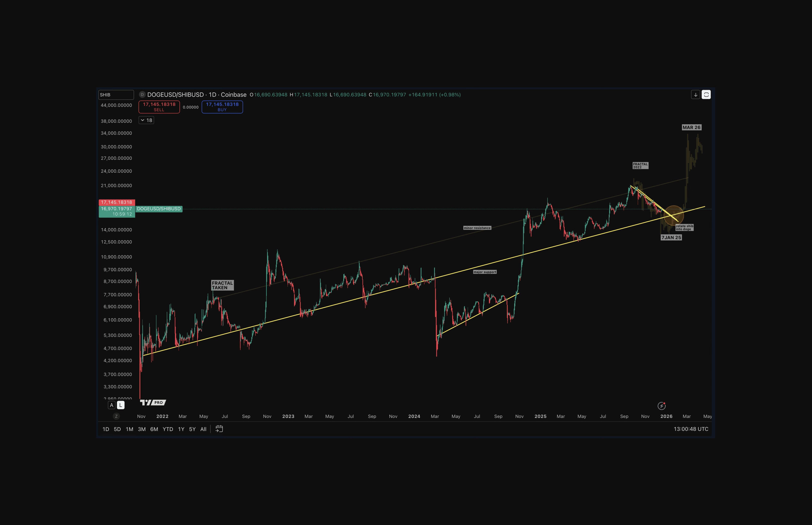Open timezone menu at 13:00:48 UTC
Viewport: 812px width, 525px height.
[691, 429]
